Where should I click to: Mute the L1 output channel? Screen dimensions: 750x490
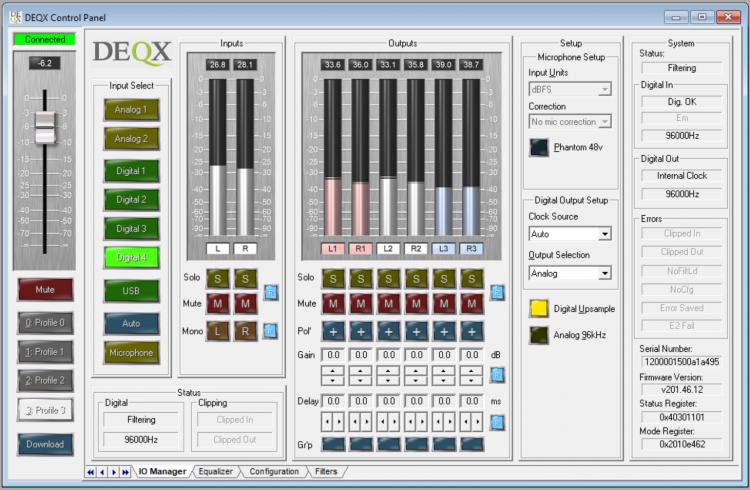click(x=333, y=304)
